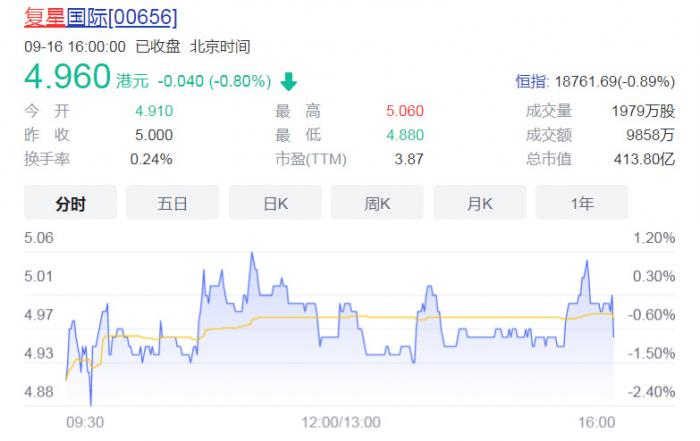This screenshot has width=700, height=441.
Task: Click the index value 18761.69(-0.89%)
Action: [615, 81]
